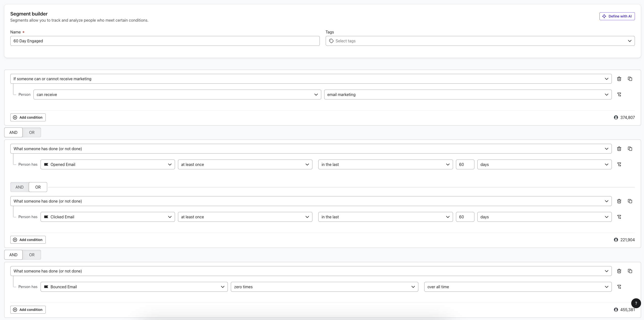
Task: Expand the 'at least once' dropdown for Opened Email
Action: 245,164
